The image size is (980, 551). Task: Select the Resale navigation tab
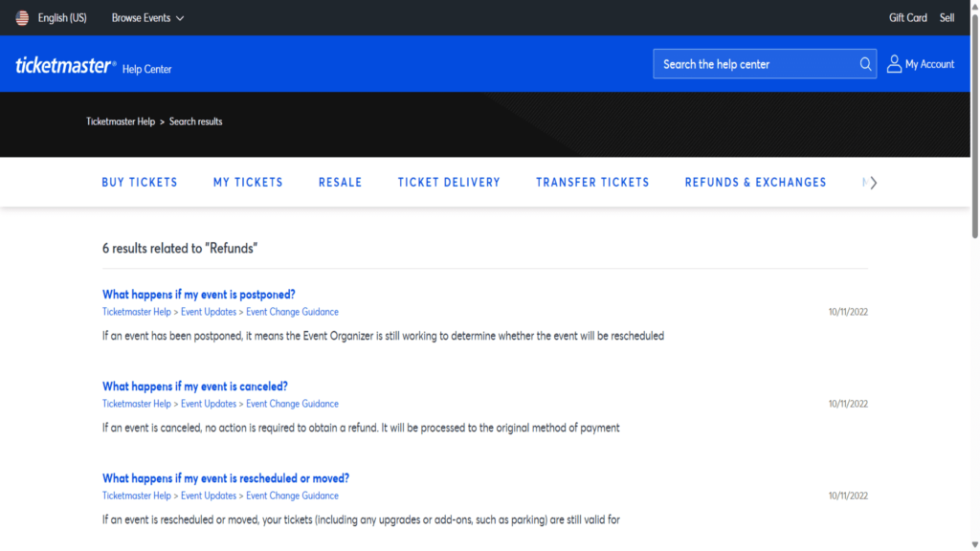pos(340,182)
